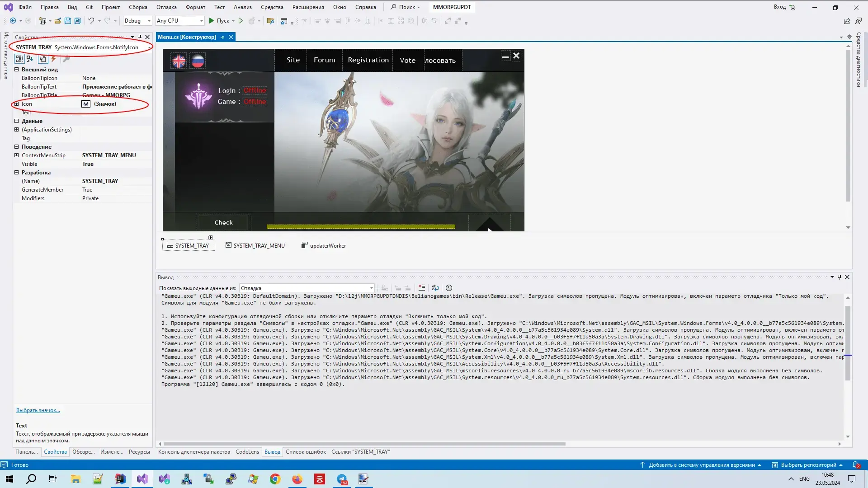Click the Пуск start button

point(219,21)
